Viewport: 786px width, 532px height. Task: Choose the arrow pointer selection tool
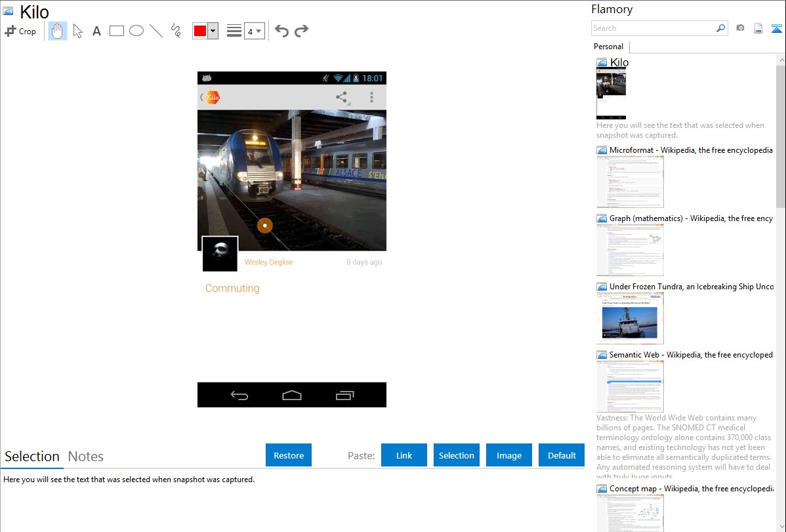click(77, 31)
